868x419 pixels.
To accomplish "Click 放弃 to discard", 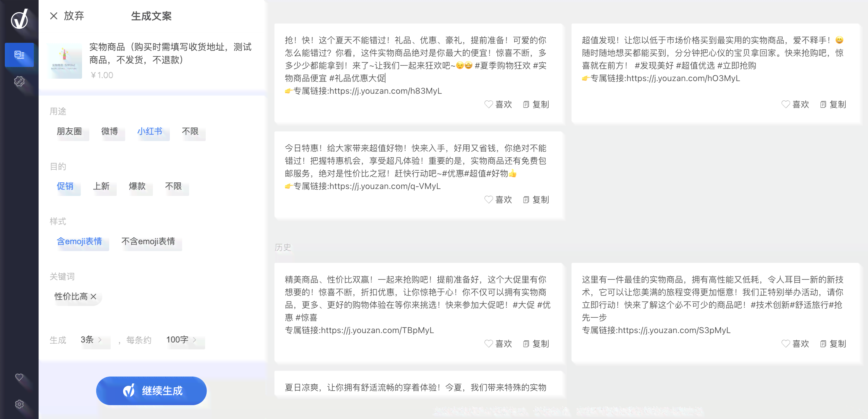I will pos(74,16).
